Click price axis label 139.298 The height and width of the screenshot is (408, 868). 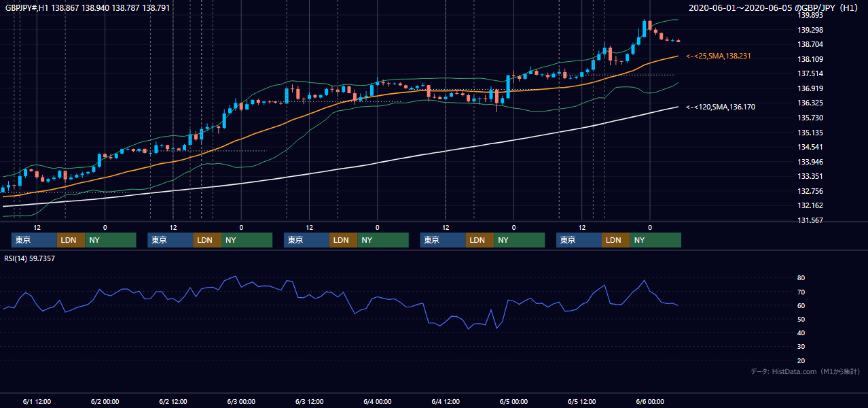point(810,30)
